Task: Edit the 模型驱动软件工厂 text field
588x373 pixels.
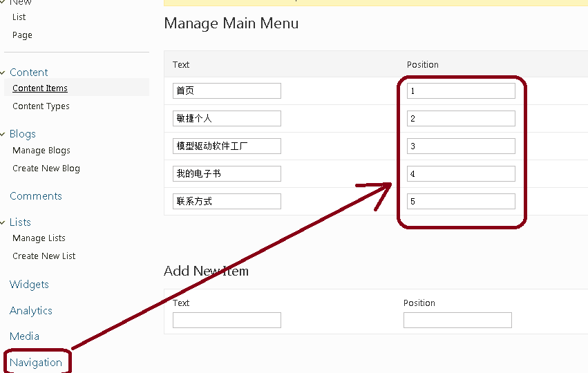Action: [x=227, y=146]
